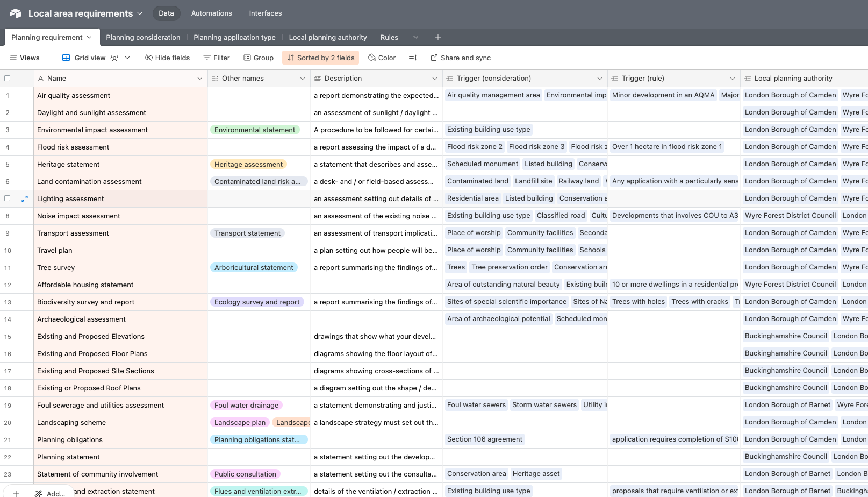This screenshot has width=868, height=497.
Task: Click the collaborators icon beside Grid view
Action: (x=114, y=58)
